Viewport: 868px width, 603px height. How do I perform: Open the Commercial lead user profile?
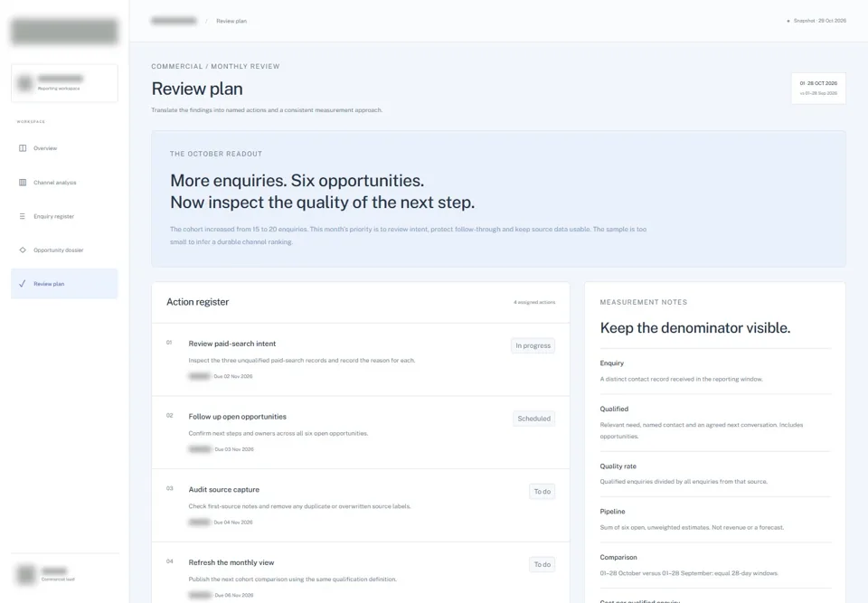tap(64, 574)
